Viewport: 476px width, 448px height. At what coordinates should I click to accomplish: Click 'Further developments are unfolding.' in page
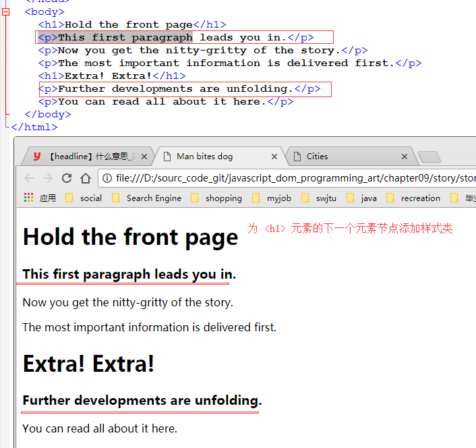(142, 400)
